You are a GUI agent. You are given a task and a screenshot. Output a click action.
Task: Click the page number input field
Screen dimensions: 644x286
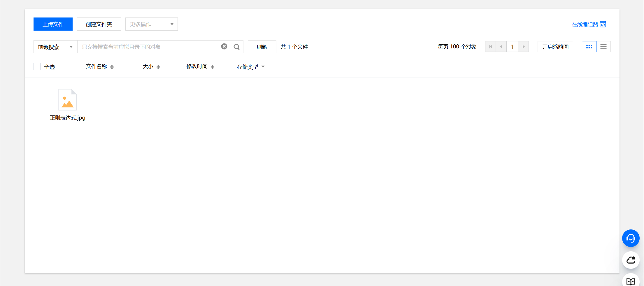[x=512, y=46]
